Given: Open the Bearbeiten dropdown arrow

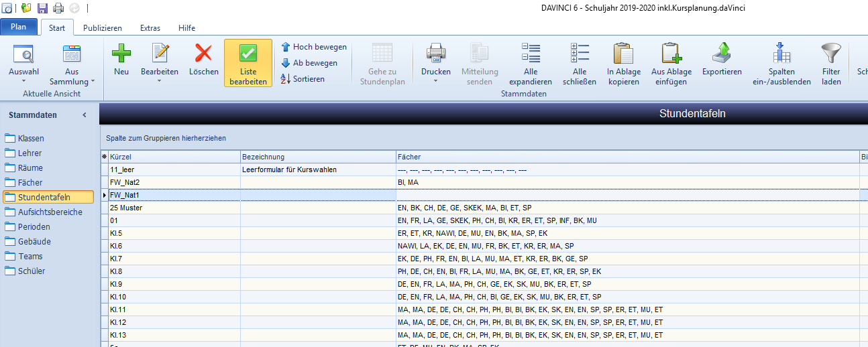Looking at the screenshot, I should pyautogui.click(x=160, y=81).
